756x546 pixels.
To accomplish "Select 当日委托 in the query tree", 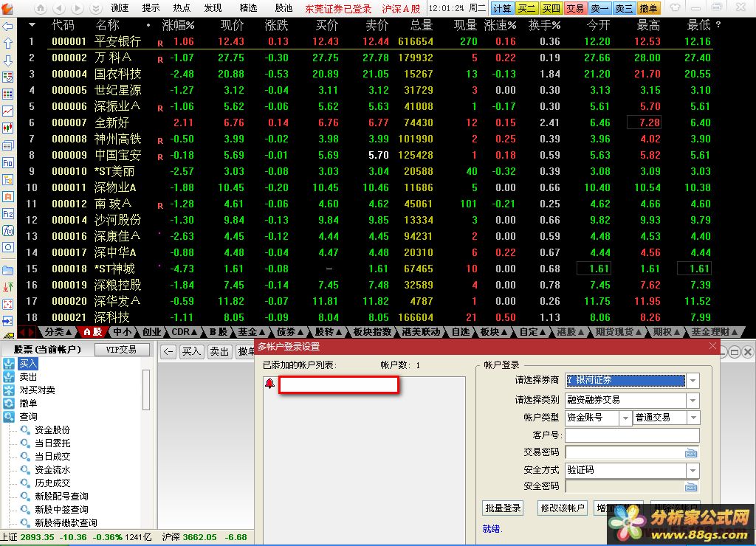I will pyautogui.click(x=52, y=443).
